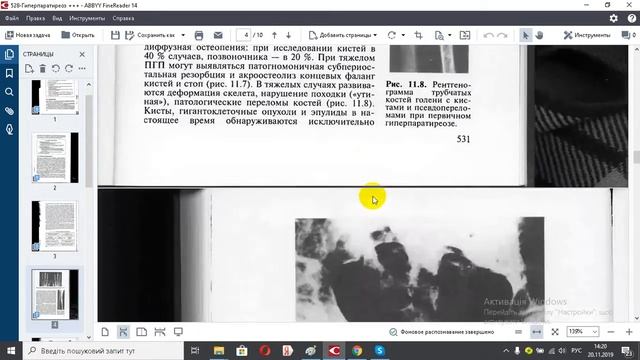
Task: Send document by email envelope icon
Action: [218, 35]
